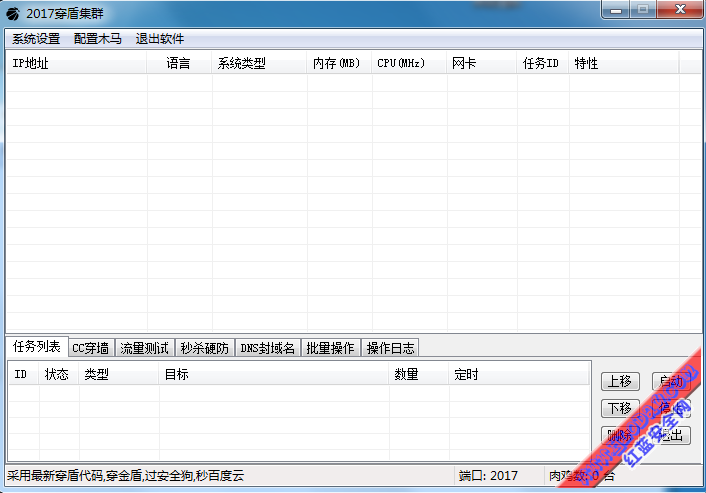Click the 肉鸡数 status entry
Image resolution: width=706 pixels, height=493 pixels.
point(581,475)
